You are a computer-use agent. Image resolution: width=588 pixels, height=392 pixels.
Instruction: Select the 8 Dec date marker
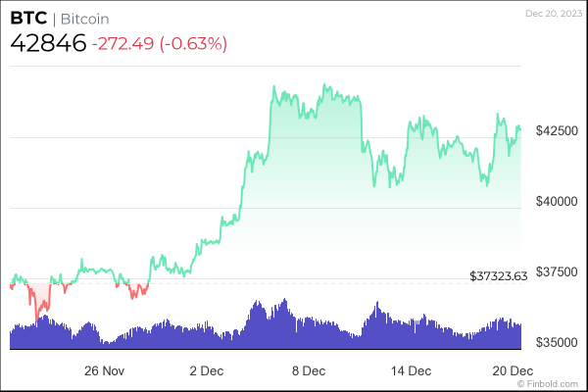[308, 370]
